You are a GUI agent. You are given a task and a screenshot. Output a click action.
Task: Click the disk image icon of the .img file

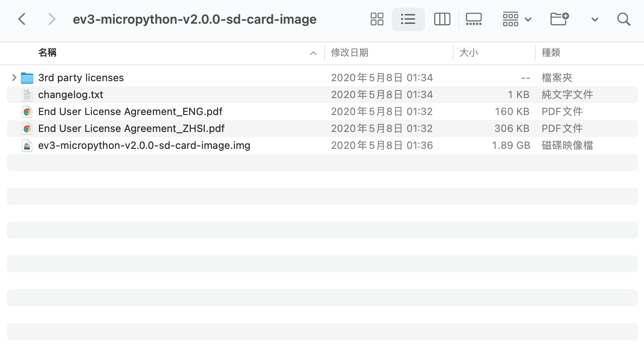27,145
